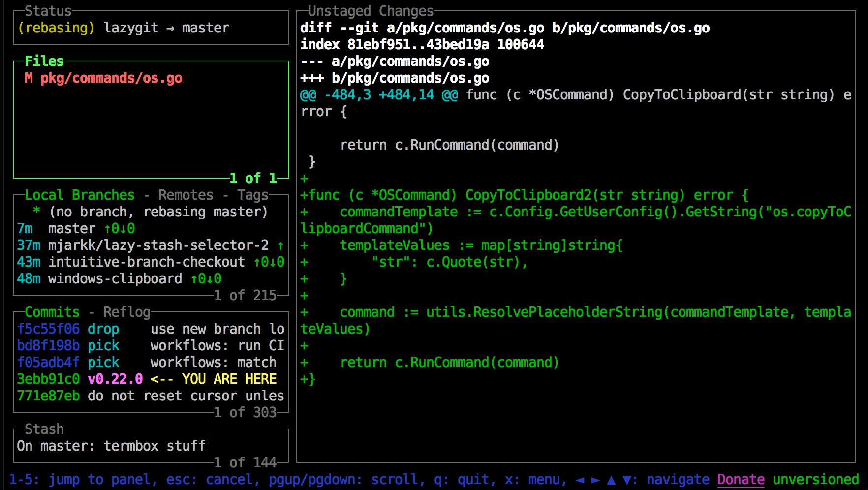868x490 pixels.
Task: Switch to the Remotes tab
Action: (x=186, y=194)
